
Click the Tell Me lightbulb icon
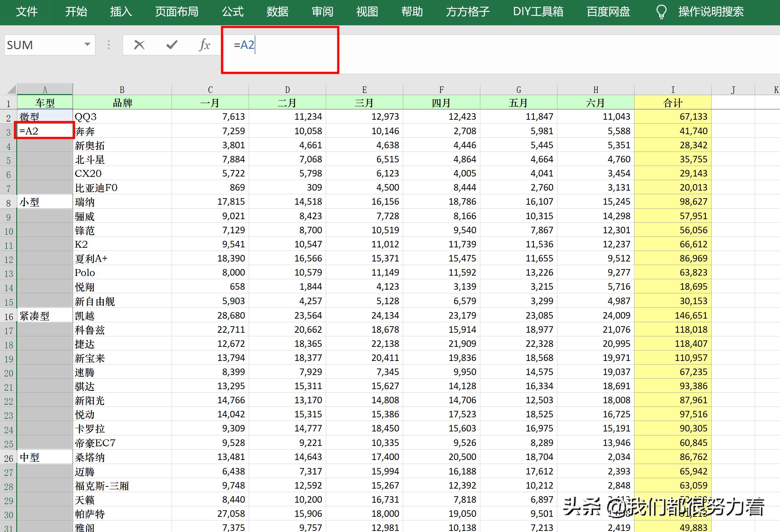pyautogui.click(x=662, y=12)
